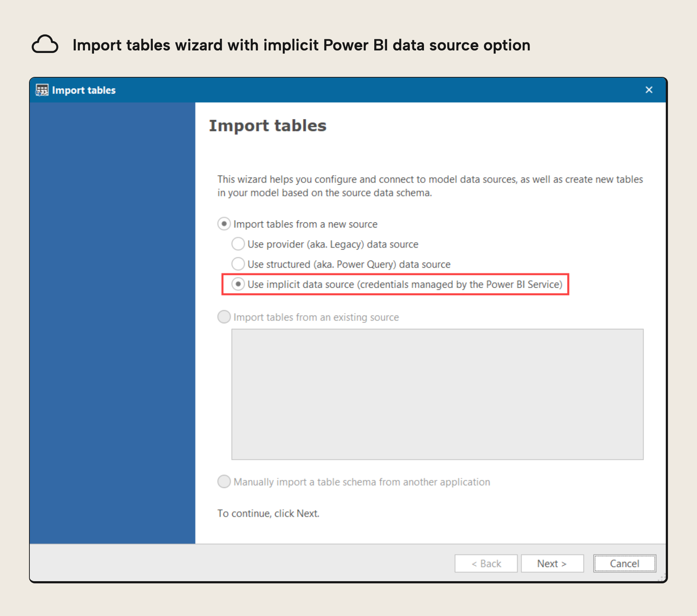Image resolution: width=697 pixels, height=616 pixels.
Task: Click Next to continue the wizard
Action: coord(552,563)
